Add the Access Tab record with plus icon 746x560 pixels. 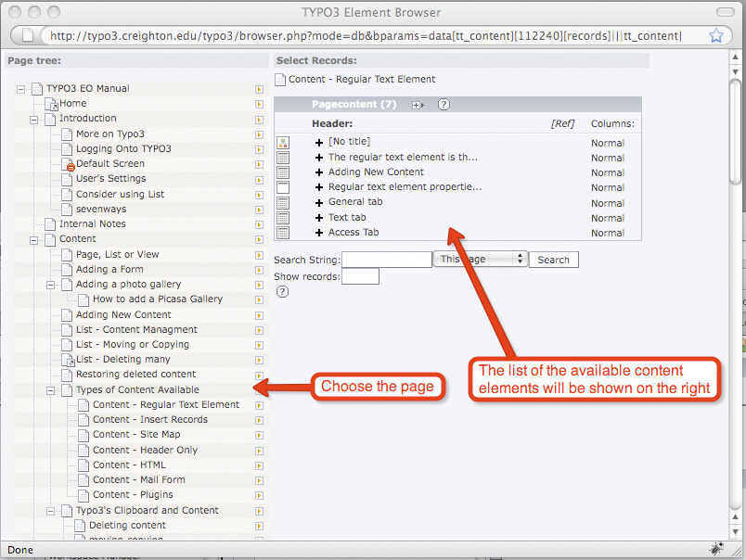319,233
